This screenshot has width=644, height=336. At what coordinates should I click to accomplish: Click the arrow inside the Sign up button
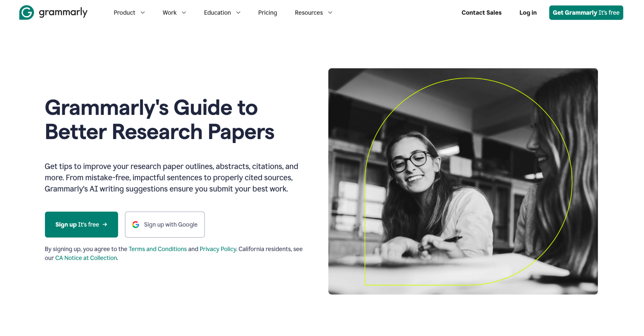[x=105, y=224]
